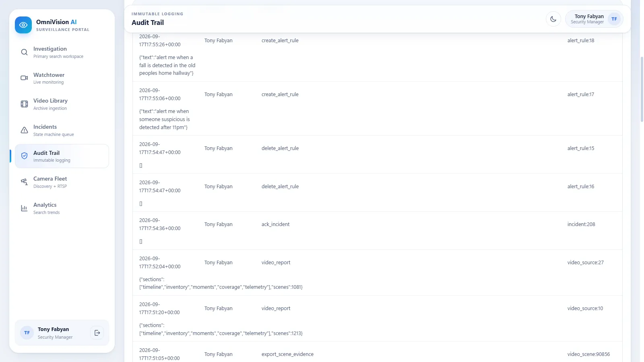The width and height of the screenshot is (644, 362).
Task: Click delete_alert_rule action for alert_rule:16
Action: (x=280, y=187)
